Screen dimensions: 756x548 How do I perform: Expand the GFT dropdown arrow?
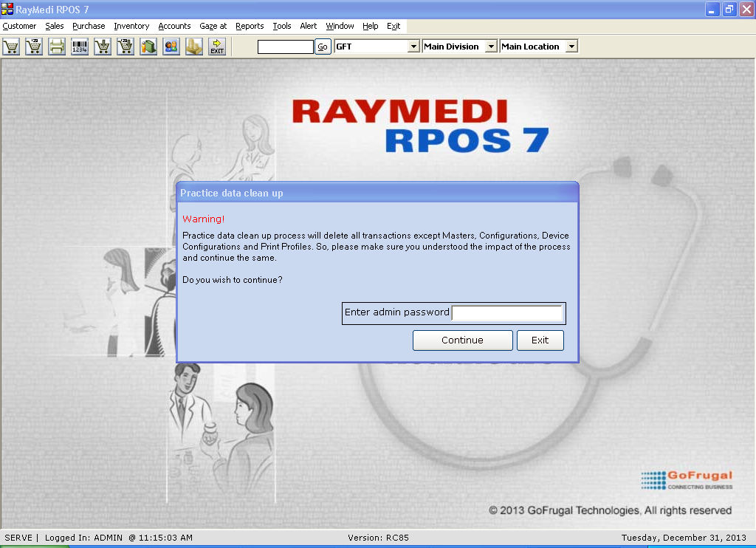click(x=413, y=47)
